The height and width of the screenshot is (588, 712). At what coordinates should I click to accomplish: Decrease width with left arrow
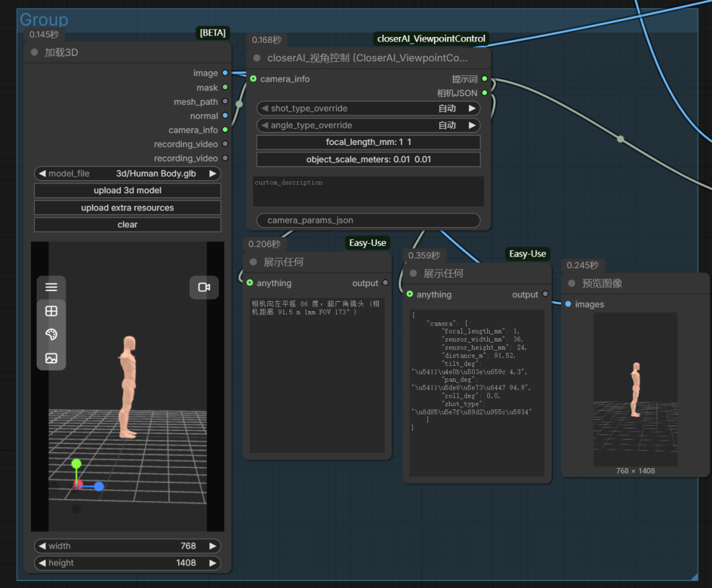click(x=42, y=546)
